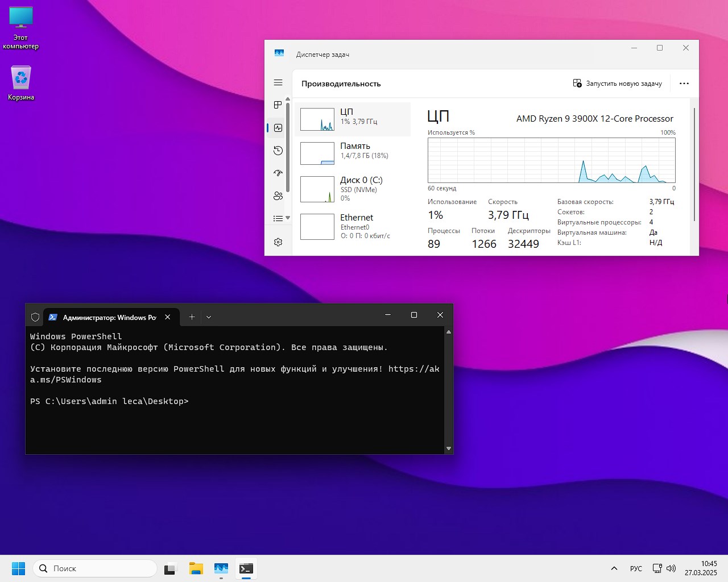
Task: Close the PowerShell tab with X
Action: 168,317
